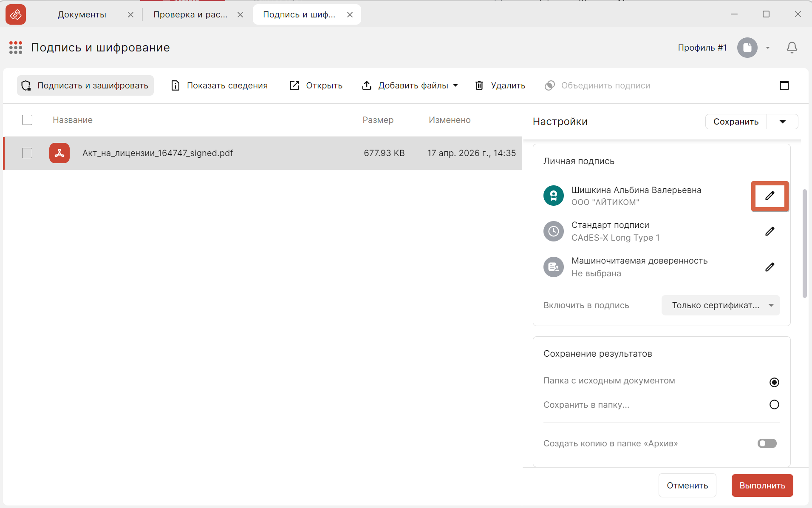Edit the machine-readable power of attorney

pyautogui.click(x=770, y=267)
